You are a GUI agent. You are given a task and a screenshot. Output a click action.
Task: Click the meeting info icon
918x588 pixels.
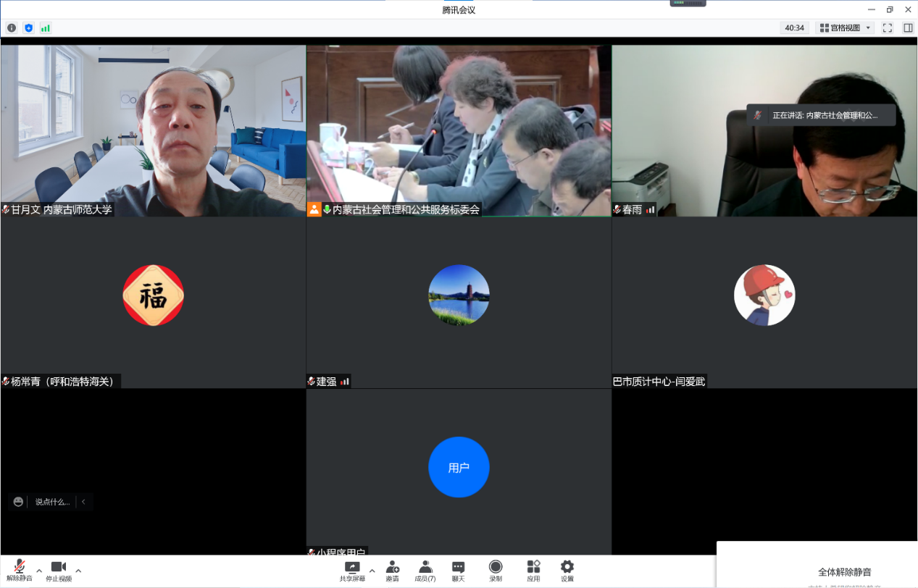pyautogui.click(x=12, y=28)
